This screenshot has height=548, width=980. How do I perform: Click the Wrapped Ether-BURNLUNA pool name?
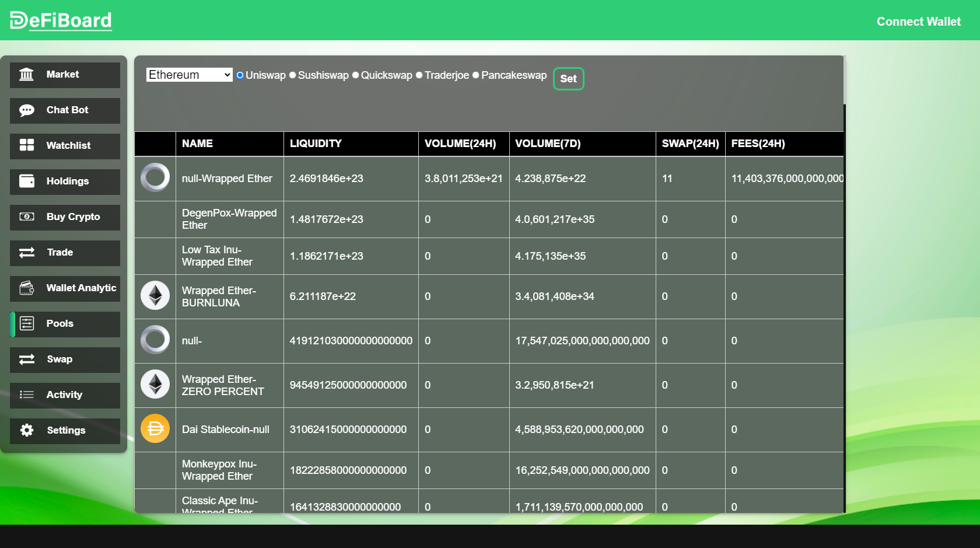point(219,296)
